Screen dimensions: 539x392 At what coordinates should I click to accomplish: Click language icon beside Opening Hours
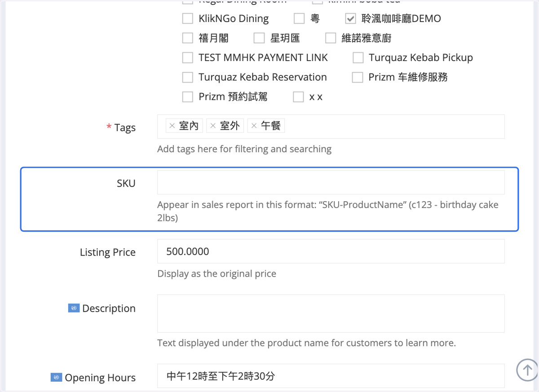tap(56, 377)
